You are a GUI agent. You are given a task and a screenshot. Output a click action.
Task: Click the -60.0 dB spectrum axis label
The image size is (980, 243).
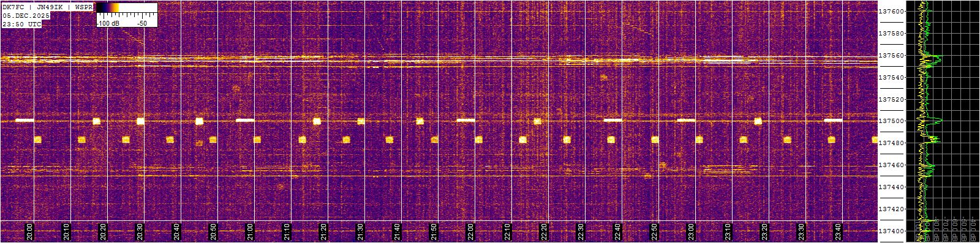point(955,229)
